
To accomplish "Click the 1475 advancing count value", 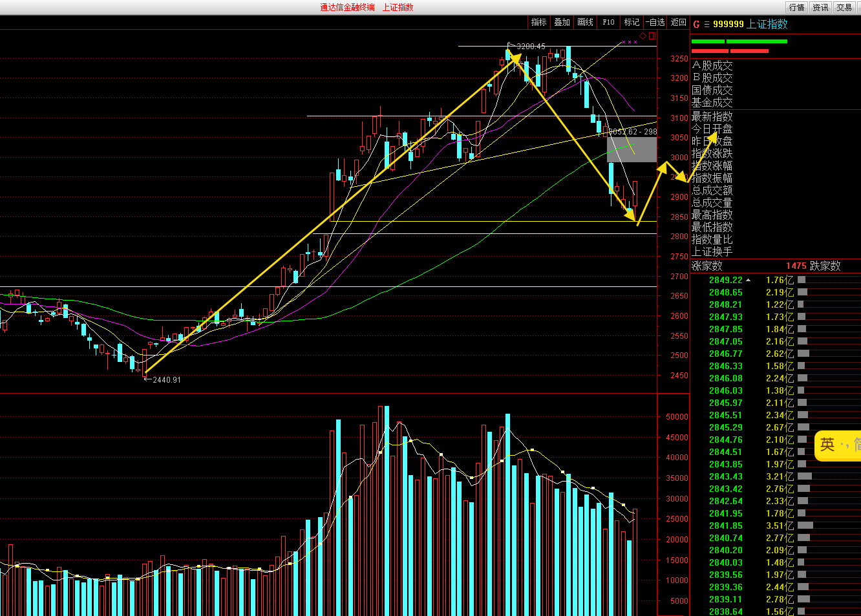I will click(796, 266).
